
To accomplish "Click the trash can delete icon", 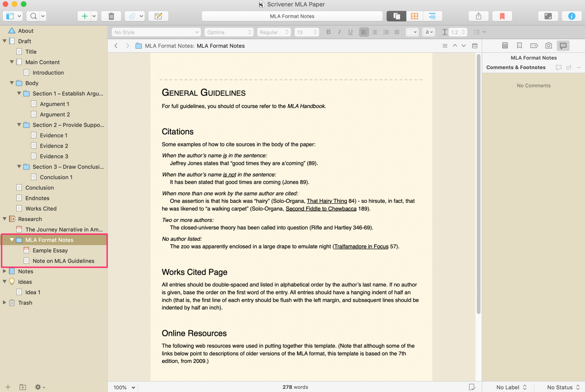I will point(111,16).
